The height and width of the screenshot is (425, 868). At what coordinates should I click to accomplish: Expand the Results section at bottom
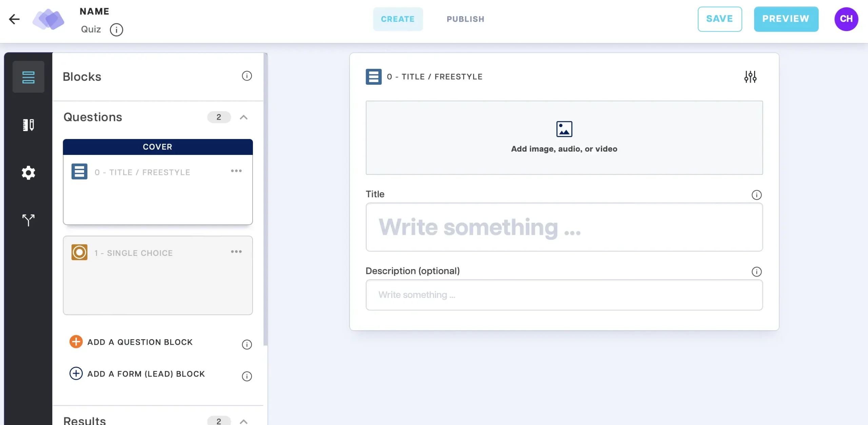244,421
